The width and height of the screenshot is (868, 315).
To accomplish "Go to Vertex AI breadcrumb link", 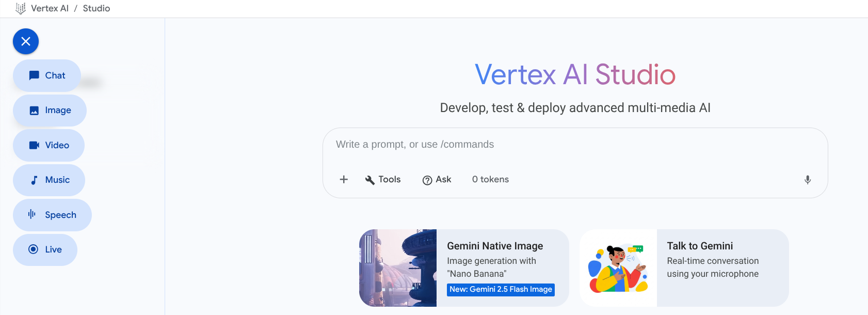I will (50, 8).
